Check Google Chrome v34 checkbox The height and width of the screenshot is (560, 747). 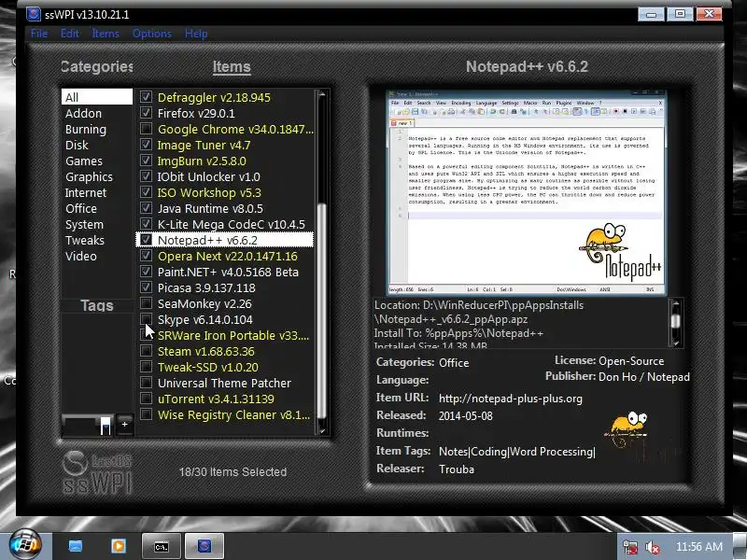(146, 129)
